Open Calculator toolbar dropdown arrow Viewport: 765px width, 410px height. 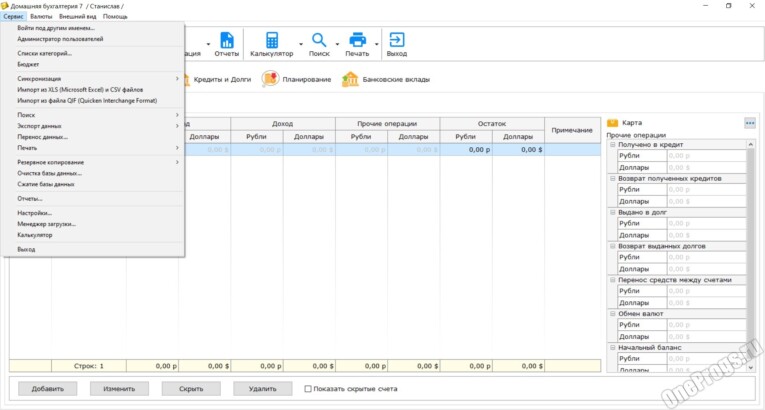[301, 44]
